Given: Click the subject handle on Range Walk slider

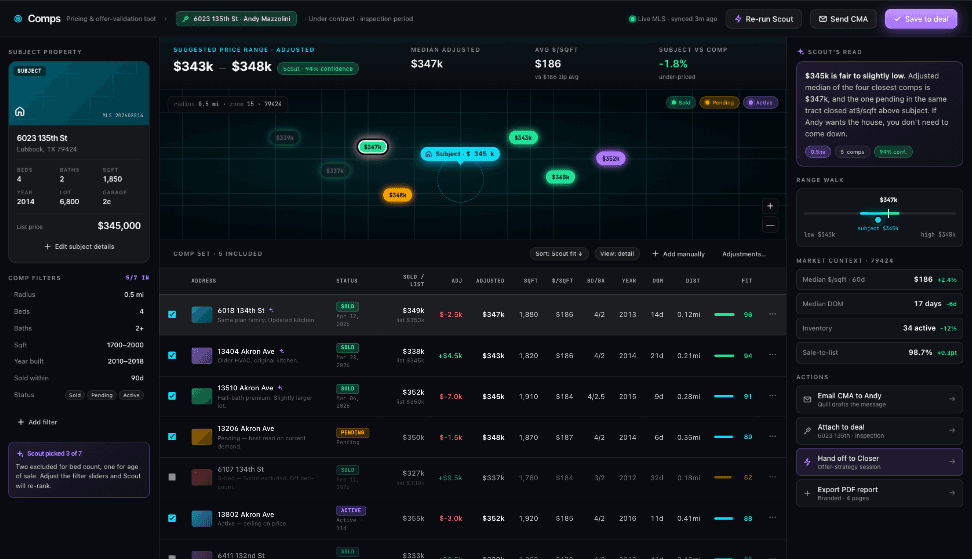Looking at the screenshot, I should pos(878,220).
